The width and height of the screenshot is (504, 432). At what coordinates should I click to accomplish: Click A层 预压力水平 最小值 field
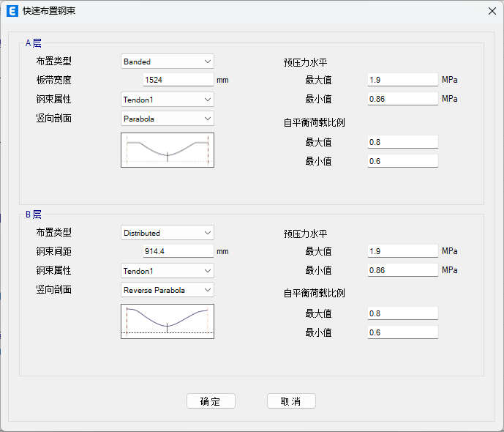(402, 99)
